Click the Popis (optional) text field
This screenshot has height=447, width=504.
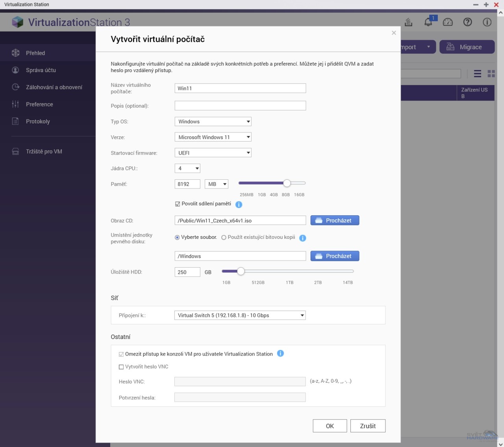240,106
